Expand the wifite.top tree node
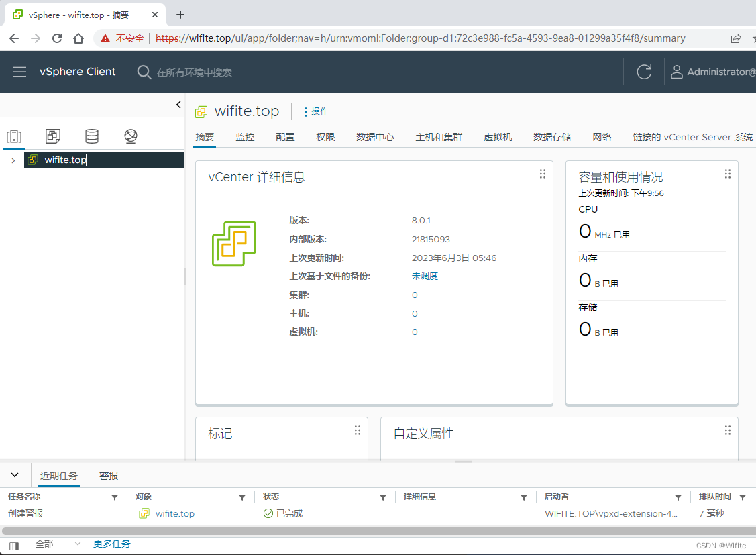 click(13, 160)
